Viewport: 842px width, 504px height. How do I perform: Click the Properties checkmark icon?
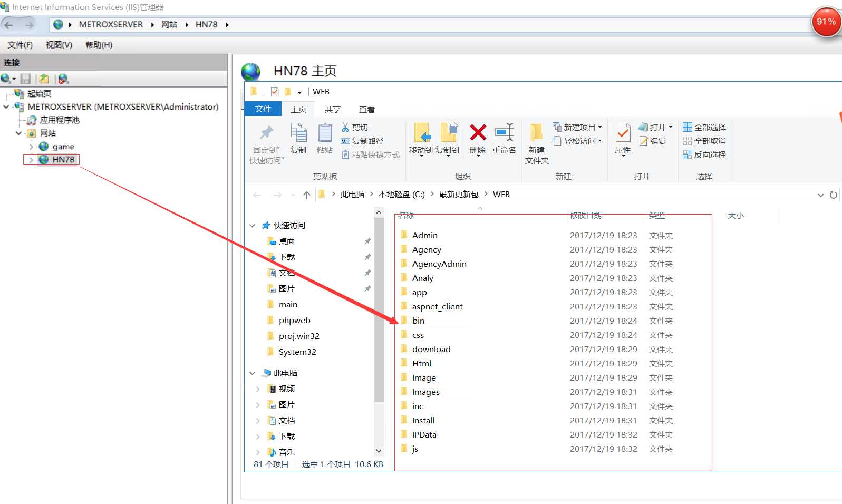(623, 132)
